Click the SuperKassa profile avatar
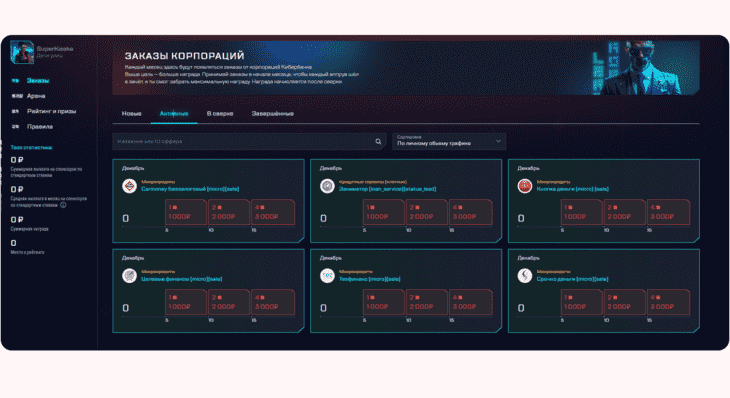 22,52
